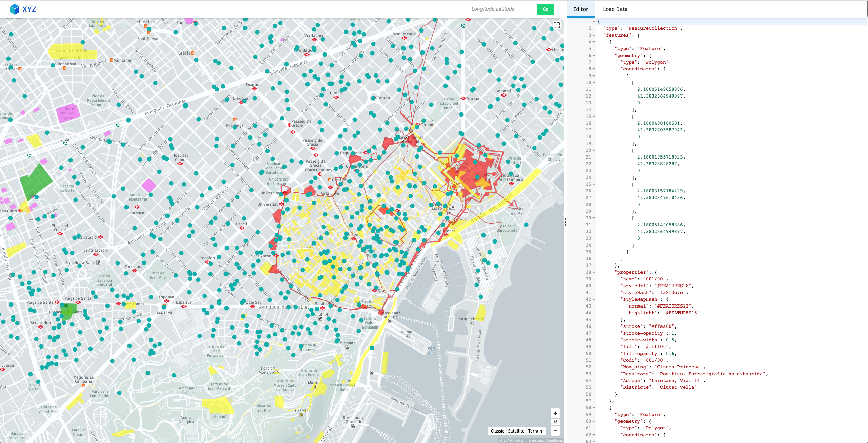Switch map style to Satellite
Image resolution: width=868 pixels, height=443 pixels.
(516, 431)
